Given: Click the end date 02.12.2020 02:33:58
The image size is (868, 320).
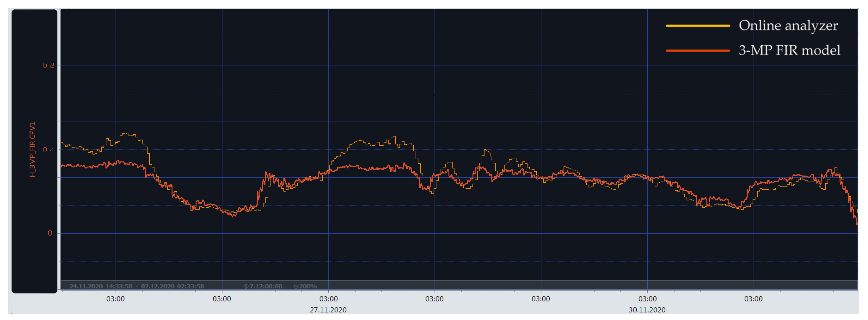Looking at the screenshot, I should point(172,286).
